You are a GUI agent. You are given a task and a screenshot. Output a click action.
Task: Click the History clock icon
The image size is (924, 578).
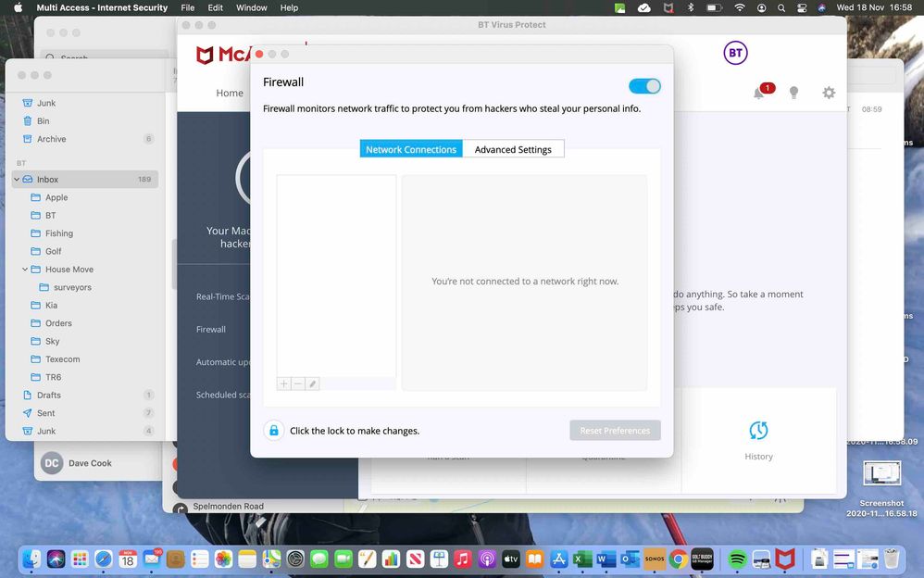[x=758, y=431]
